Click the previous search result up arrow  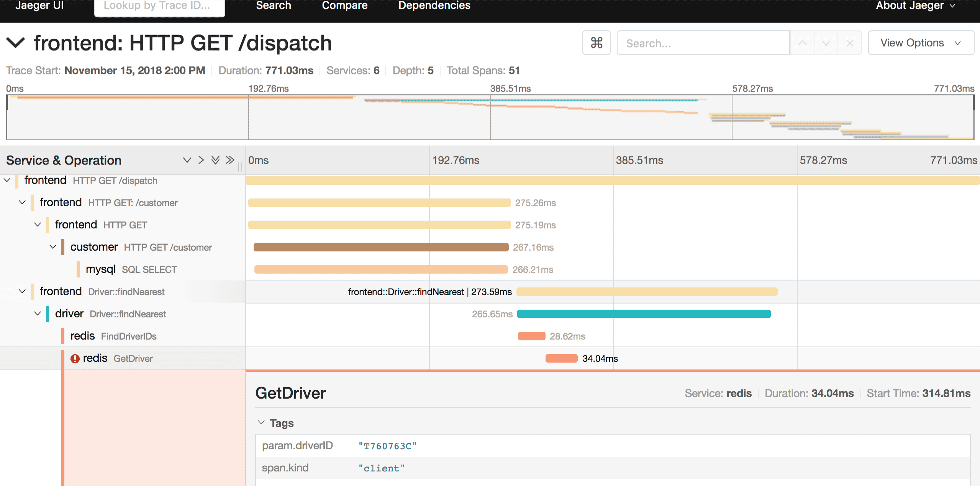(x=802, y=43)
